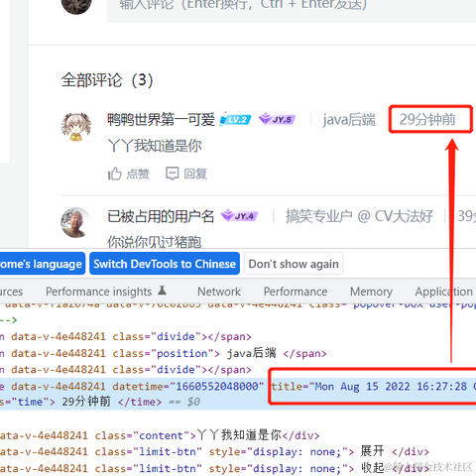476x476 pixels.
Task: Open the Sources tab in DevTools
Action: click(x=12, y=292)
